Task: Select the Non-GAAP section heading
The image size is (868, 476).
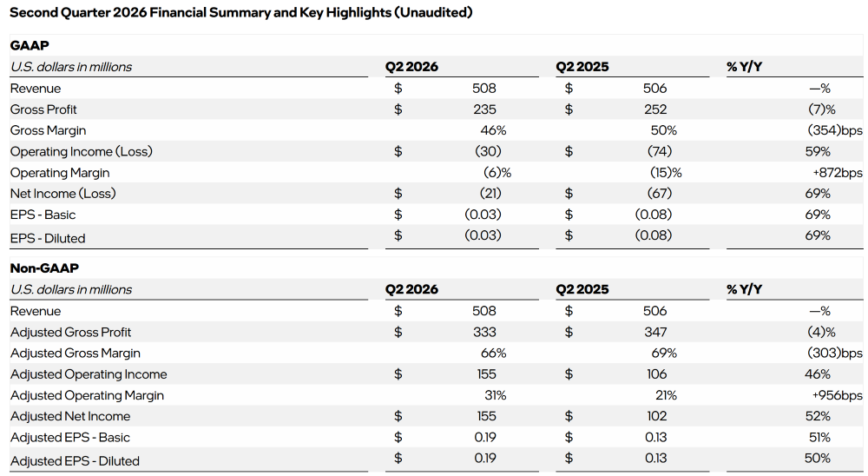Action: click(x=44, y=268)
